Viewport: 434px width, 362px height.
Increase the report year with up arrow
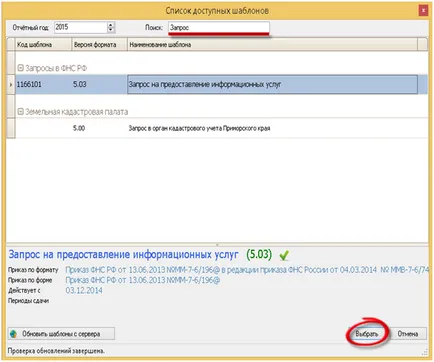pyautogui.click(x=111, y=25)
